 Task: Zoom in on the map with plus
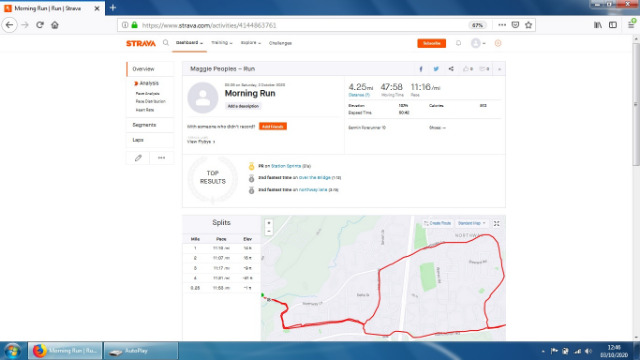(269, 223)
